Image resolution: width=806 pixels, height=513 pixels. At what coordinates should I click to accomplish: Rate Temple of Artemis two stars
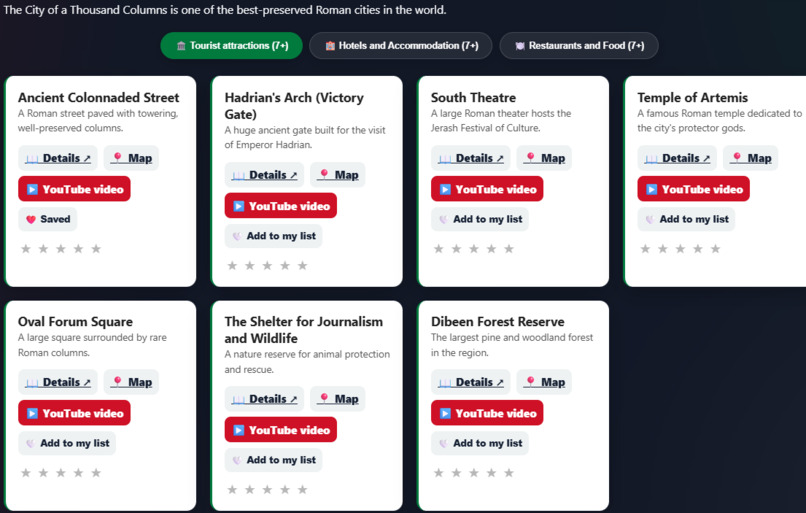pos(663,249)
